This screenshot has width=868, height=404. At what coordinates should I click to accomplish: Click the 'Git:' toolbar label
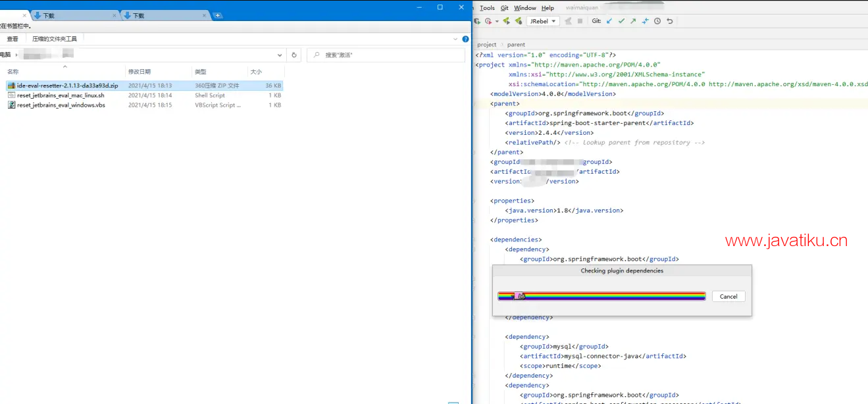(x=596, y=21)
